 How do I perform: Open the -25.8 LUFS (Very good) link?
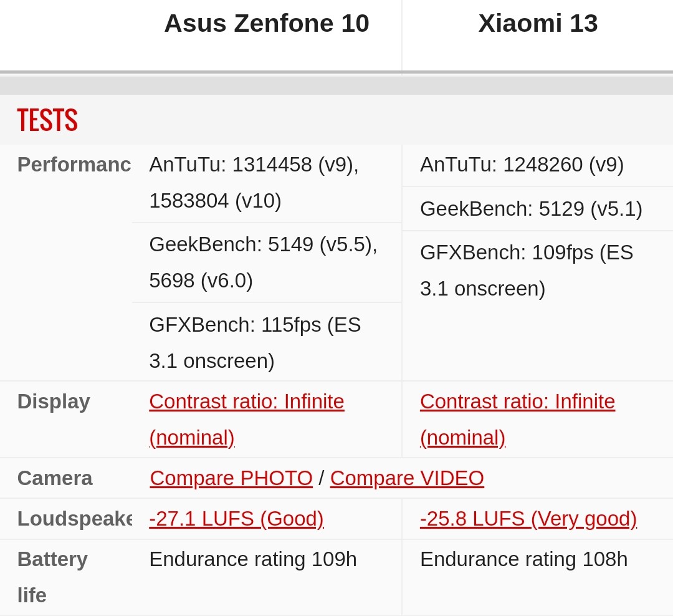528,519
